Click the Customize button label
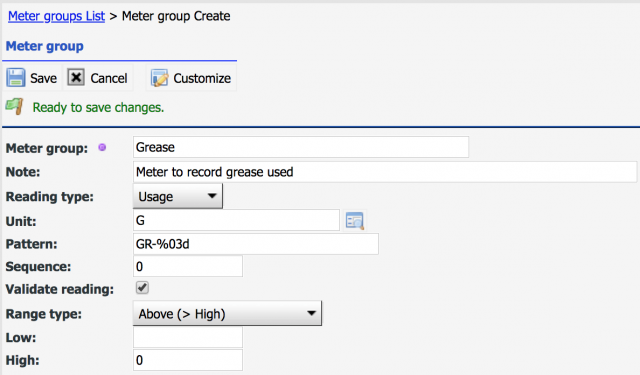Image resolution: width=640 pixels, height=375 pixels. point(202,78)
